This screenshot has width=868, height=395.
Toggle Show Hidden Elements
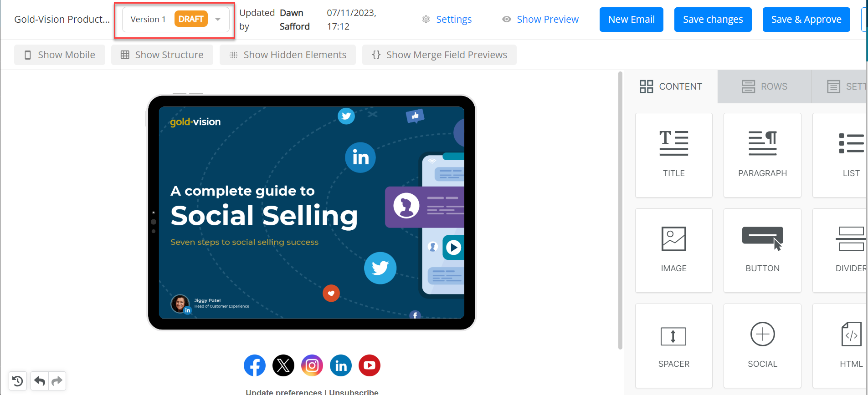pyautogui.click(x=288, y=55)
